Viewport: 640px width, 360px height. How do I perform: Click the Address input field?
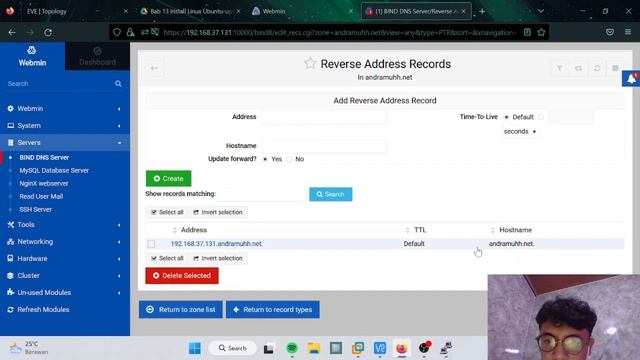(x=323, y=117)
